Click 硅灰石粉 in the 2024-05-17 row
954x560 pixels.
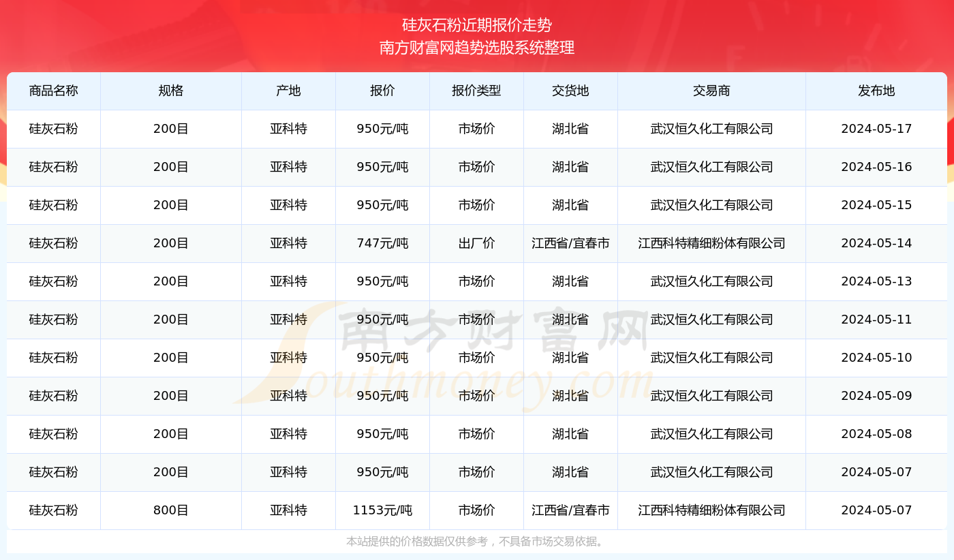pyautogui.click(x=54, y=129)
